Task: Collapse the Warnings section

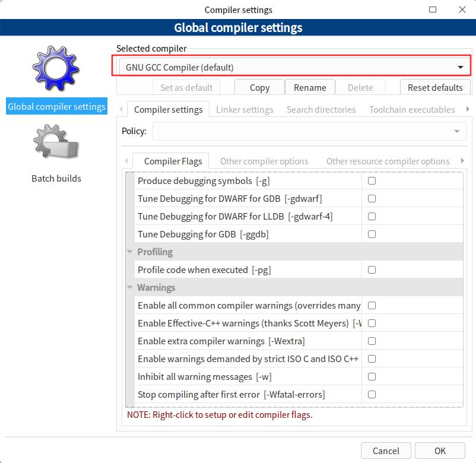Action: pyautogui.click(x=130, y=287)
